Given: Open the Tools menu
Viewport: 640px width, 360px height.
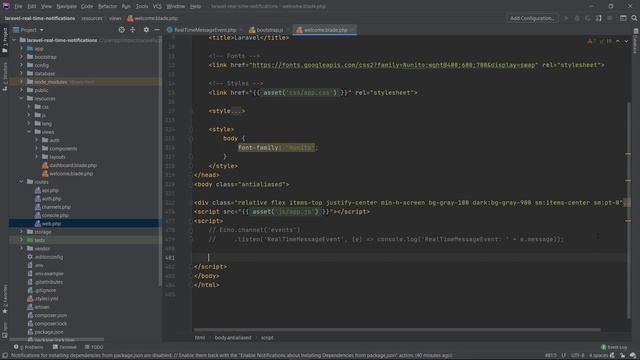Looking at the screenshot, I should pyautogui.click(x=142, y=6).
